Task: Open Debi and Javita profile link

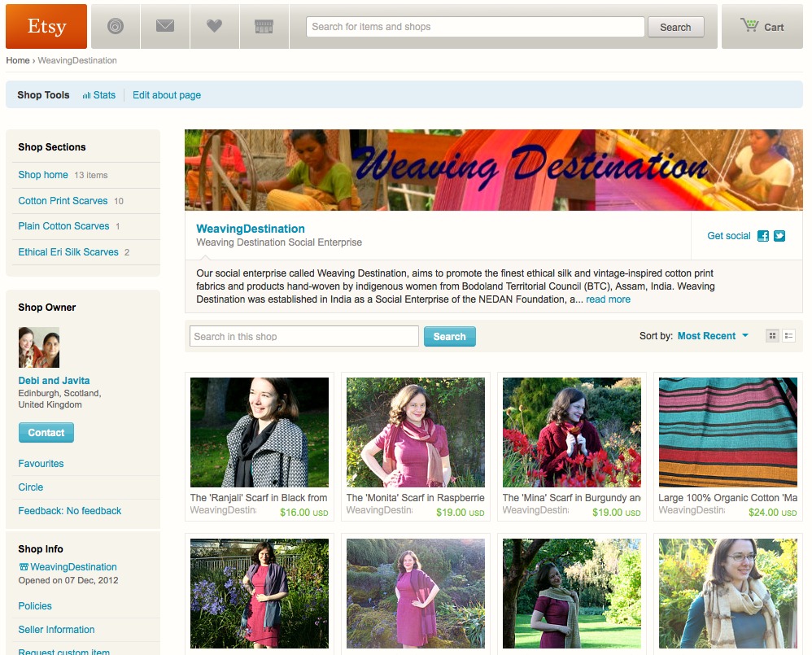Action: [x=54, y=381]
